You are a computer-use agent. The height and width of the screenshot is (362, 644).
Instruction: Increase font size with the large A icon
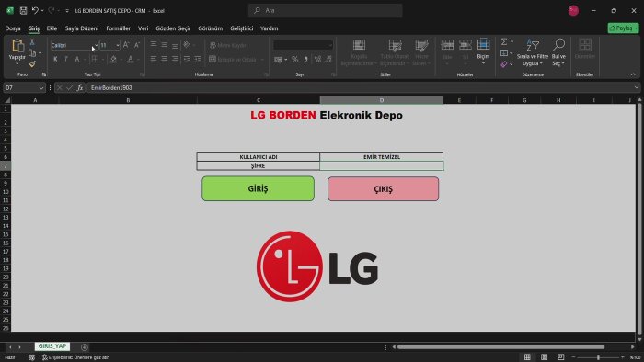click(126, 45)
